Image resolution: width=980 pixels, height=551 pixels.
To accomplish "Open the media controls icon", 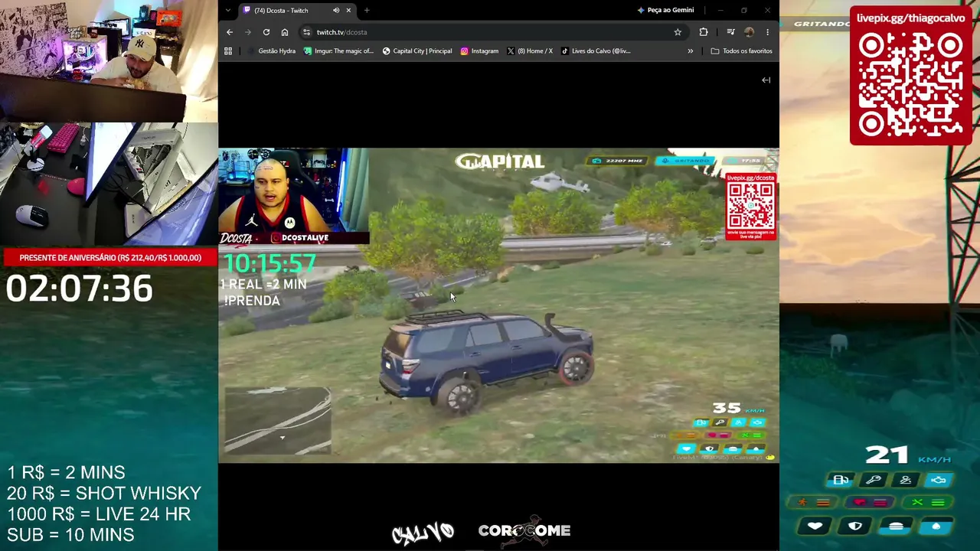I will (730, 32).
